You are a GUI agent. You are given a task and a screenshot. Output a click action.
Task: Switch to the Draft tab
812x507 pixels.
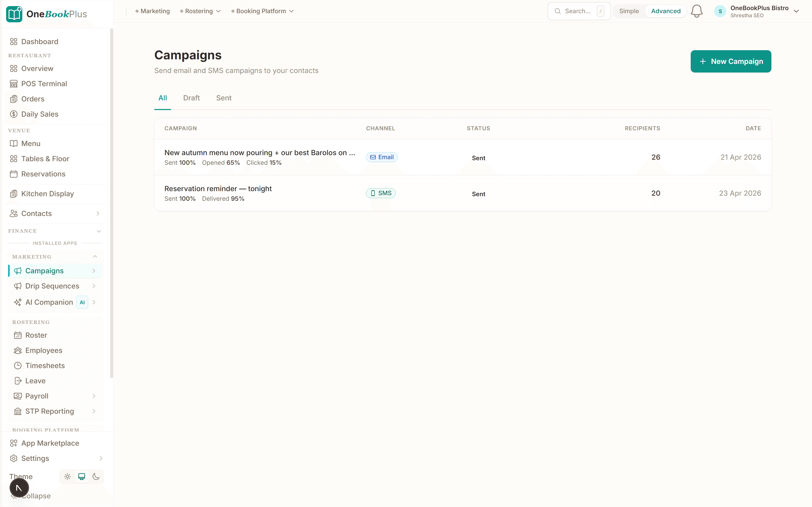coord(191,98)
